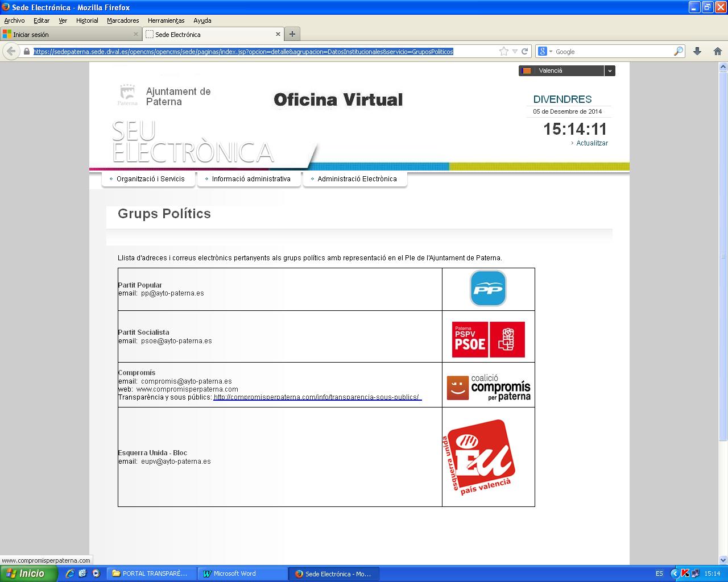The width and height of the screenshot is (728, 582).
Task: Click the Coalició Compromís per Paterna logo
Action: point(488,388)
